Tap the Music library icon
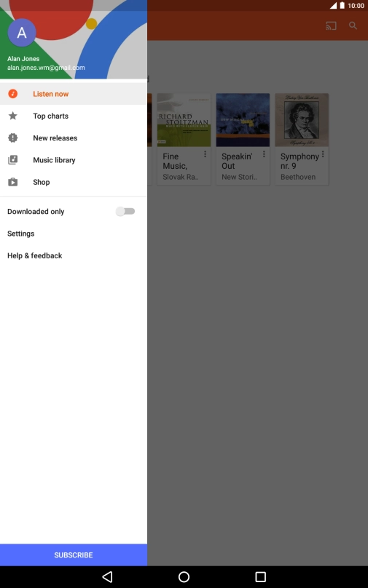368x588 pixels. 13,160
